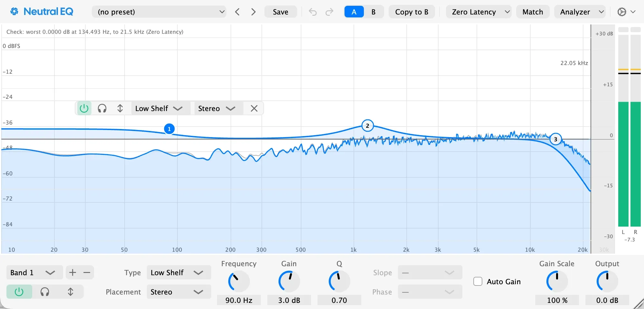Click floating toolbar up-down arrow icon
644x309 pixels.
pos(120,108)
